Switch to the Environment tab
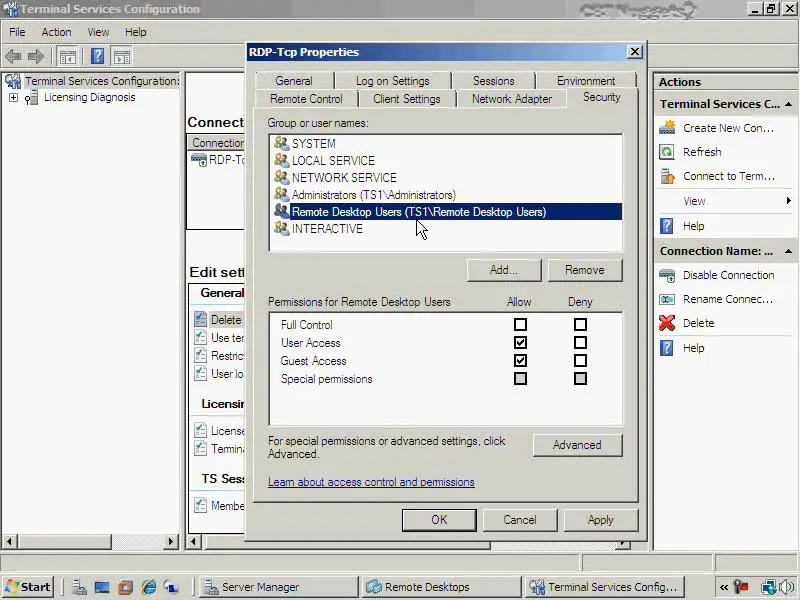Screen dimensions: 800x600 pos(586,81)
